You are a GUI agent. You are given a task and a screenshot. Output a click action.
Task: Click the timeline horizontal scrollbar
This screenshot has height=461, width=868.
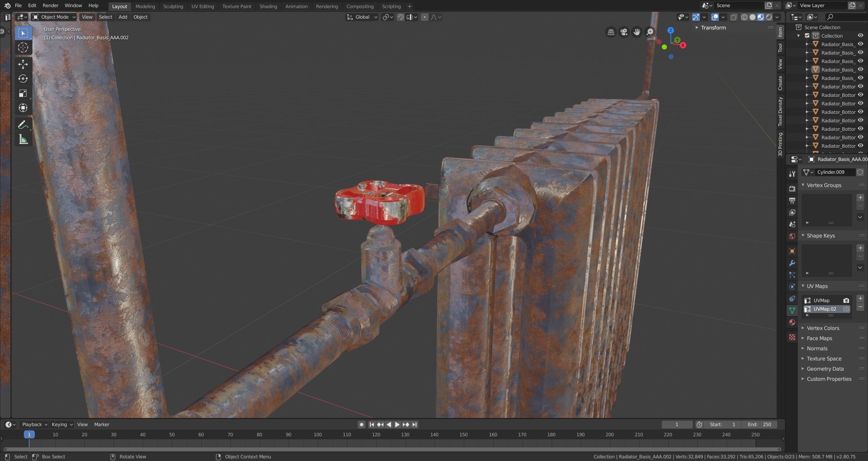tap(392, 449)
